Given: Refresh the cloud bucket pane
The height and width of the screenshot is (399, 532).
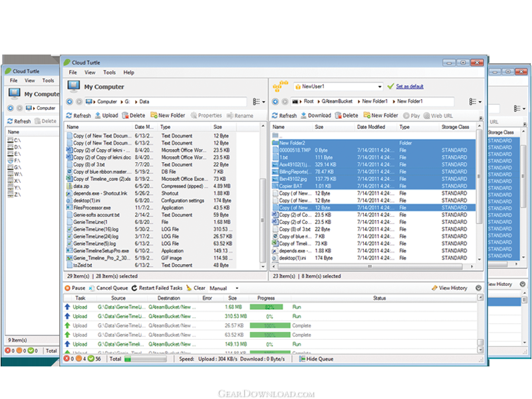Looking at the screenshot, I should tap(285, 116).
